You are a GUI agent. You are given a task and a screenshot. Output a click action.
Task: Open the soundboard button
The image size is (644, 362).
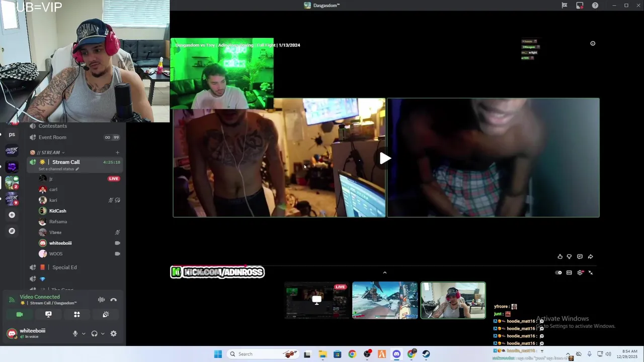coord(106,314)
